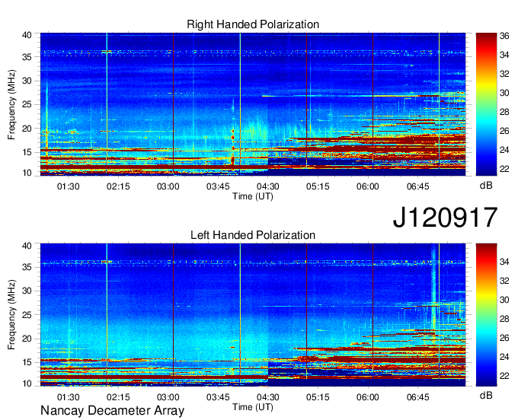This screenshot has height=420, width=518.
Task: Click the "30" frequency tick of Right Handed plot
Action: point(27,81)
